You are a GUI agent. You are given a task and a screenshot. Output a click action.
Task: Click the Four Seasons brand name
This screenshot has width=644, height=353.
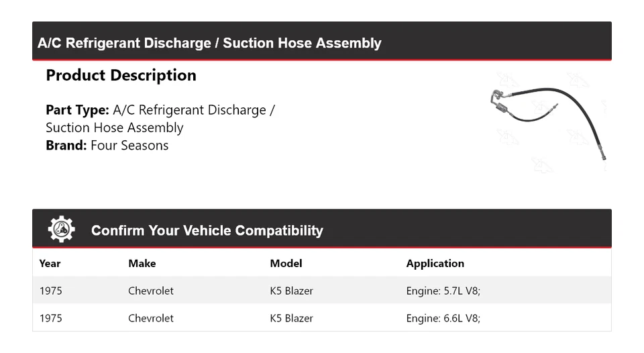point(129,146)
